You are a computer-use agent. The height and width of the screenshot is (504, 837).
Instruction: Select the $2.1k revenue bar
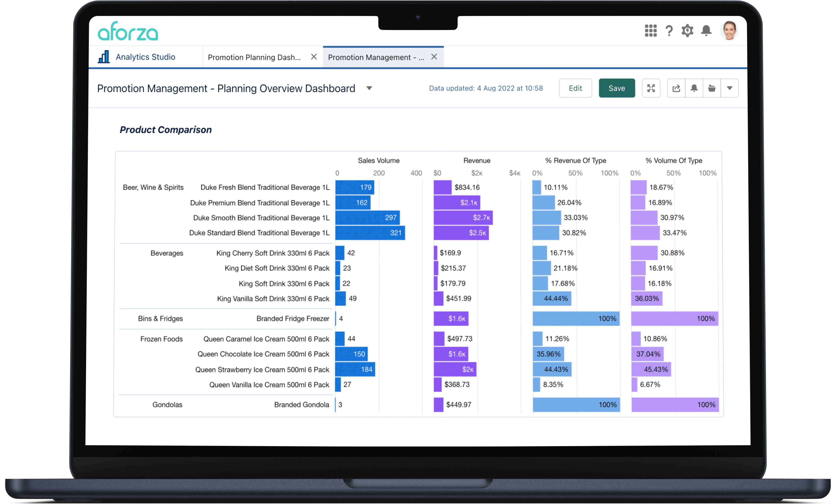pyautogui.click(x=457, y=202)
